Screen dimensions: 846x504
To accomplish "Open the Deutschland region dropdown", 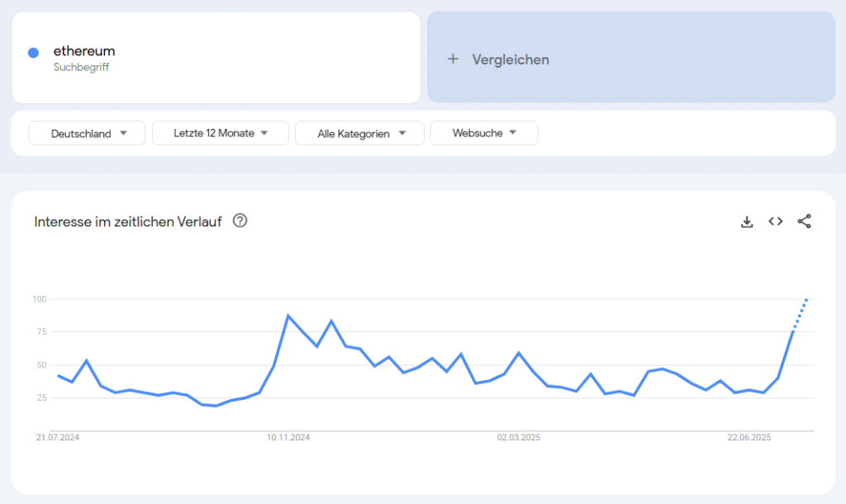I will pyautogui.click(x=87, y=133).
